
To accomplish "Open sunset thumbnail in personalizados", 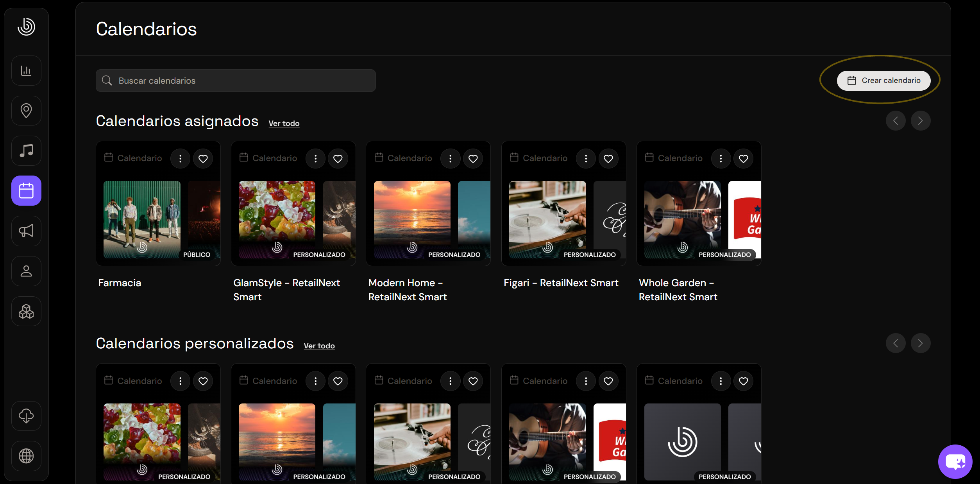I will coord(277,442).
